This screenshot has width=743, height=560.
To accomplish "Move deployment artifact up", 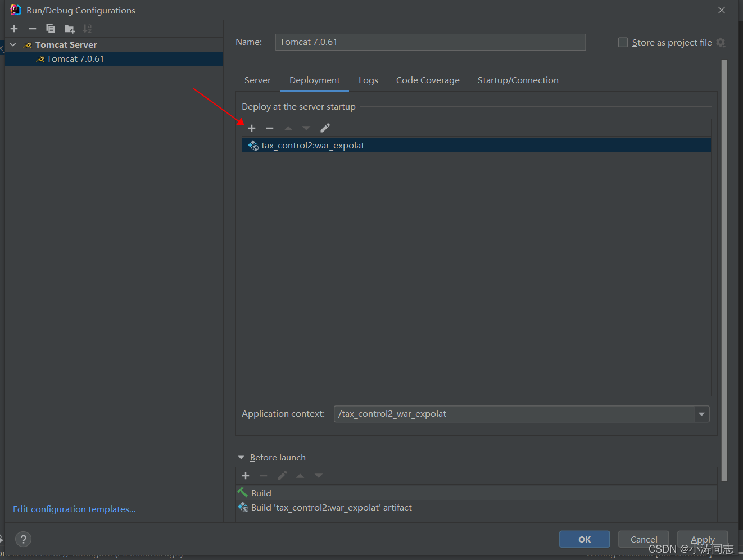I will [x=288, y=128].
